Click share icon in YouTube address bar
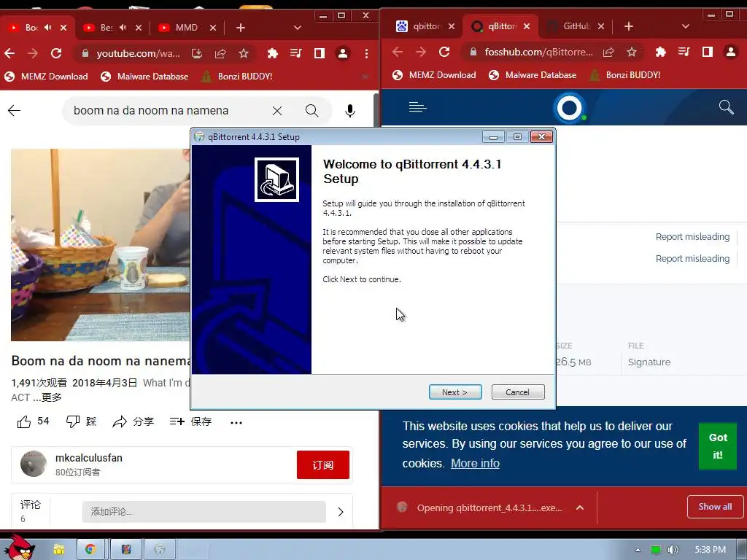 coord(220,53)
